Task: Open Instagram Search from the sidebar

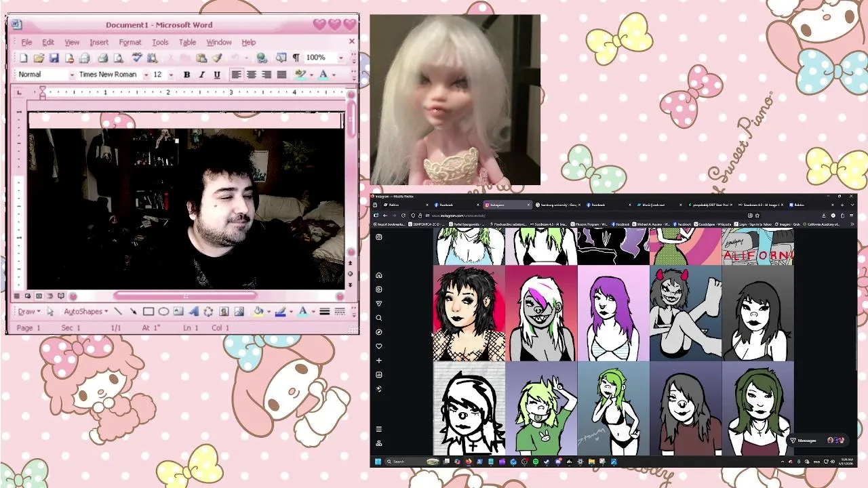Action: coord(379,318)
